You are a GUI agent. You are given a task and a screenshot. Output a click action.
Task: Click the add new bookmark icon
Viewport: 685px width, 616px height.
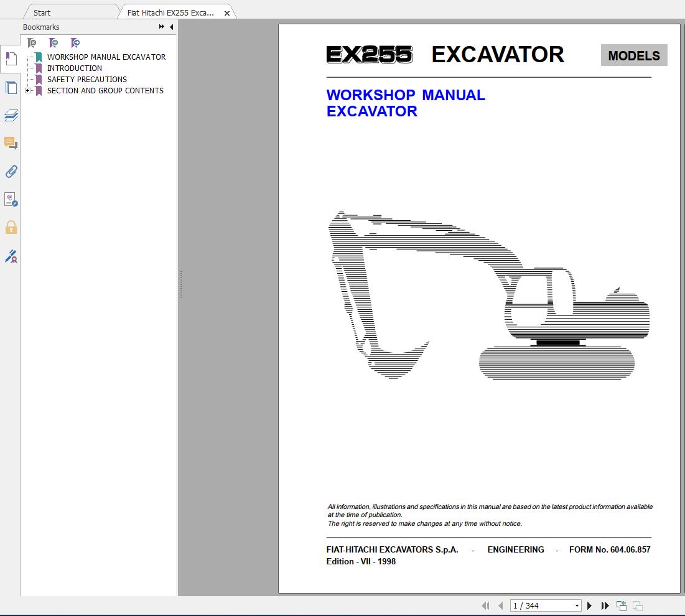pyautogui.click(x=54, y=42)
